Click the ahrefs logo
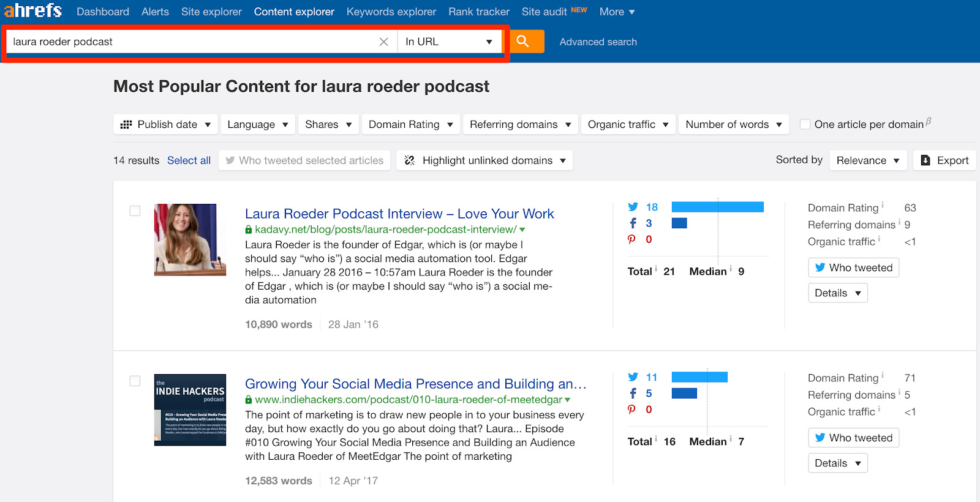The width and height of the screenshot is (980, 502). tap(32, 10)
